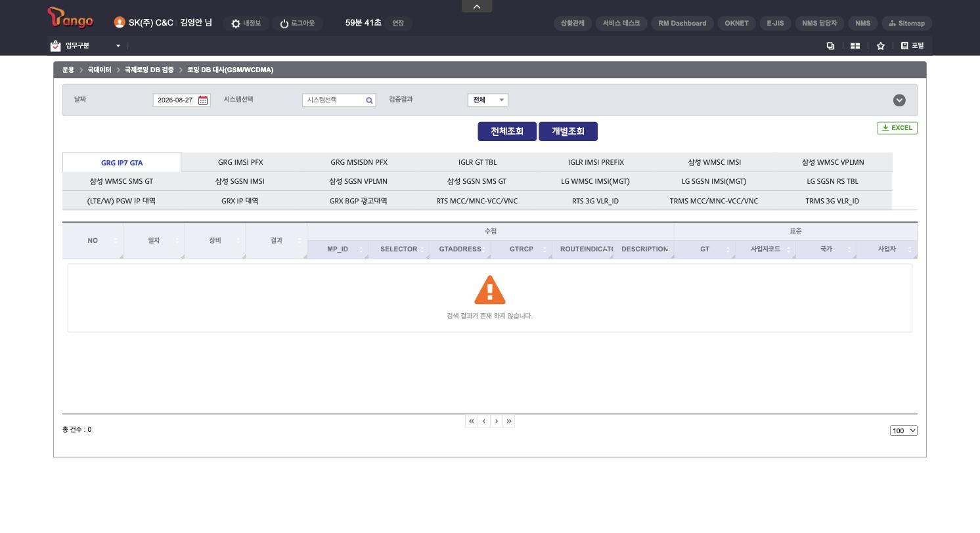Sort by the 일자 column header
Screen dimensions: 980x533
pyautogui.click(x=154, y=240)
